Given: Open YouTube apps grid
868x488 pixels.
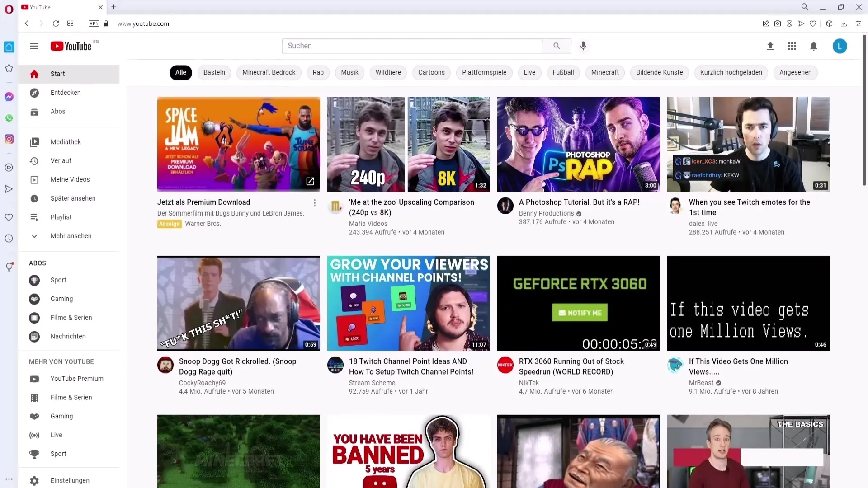Looking at the screenshot, I should click(792, 46).
